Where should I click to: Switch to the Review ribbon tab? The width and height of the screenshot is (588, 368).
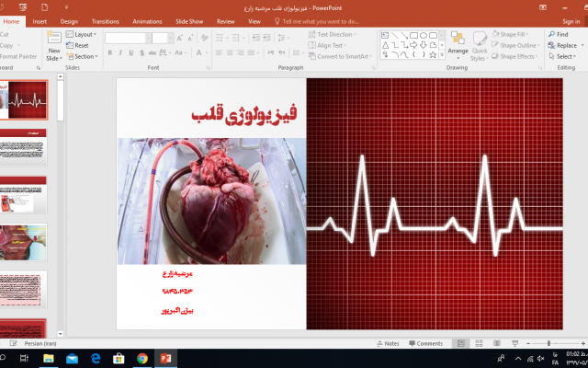pos(226,21)
